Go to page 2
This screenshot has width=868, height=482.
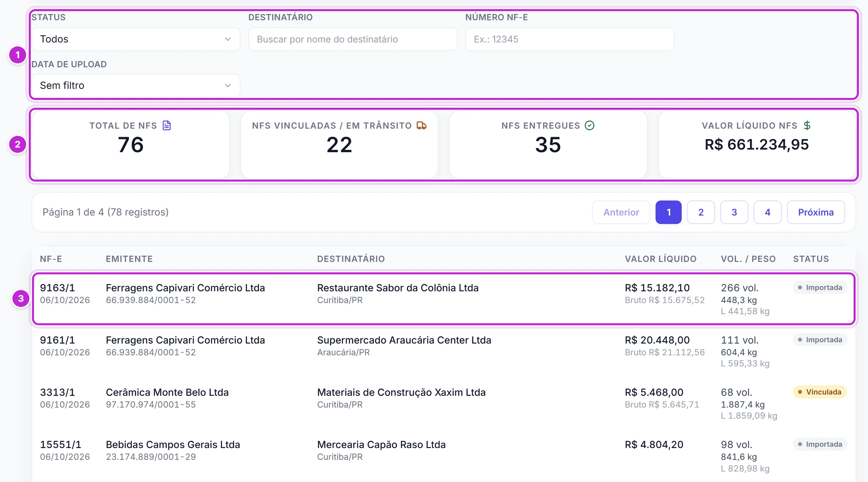click(x=701, y=212)
